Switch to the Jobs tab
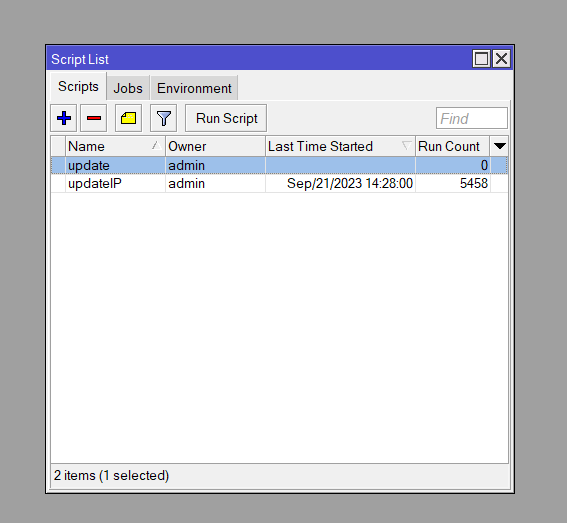Screen dimensions: 567x523 point(128,88)
